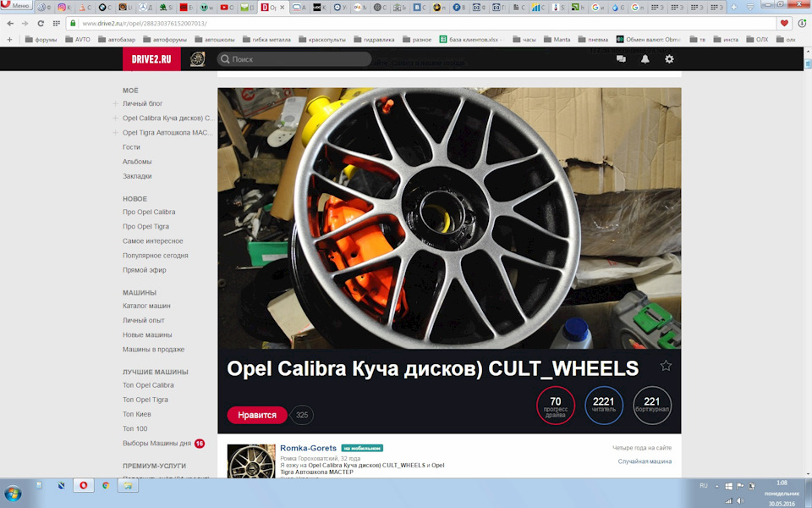
Task: Click the 2221 читатель counter circle
Action: 604,406
